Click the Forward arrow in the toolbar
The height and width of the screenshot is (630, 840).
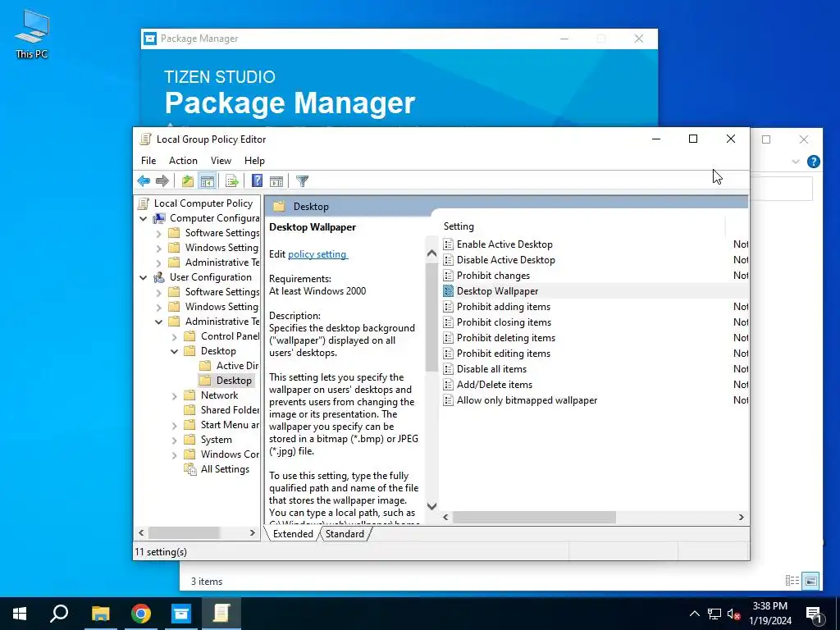(162, 181)
